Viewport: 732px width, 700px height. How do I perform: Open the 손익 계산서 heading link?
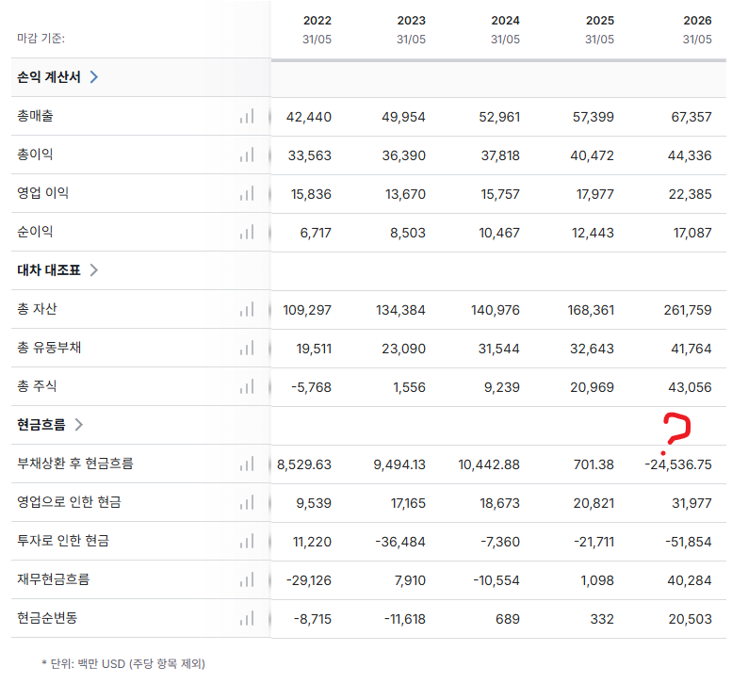click(x=49, y=77)
